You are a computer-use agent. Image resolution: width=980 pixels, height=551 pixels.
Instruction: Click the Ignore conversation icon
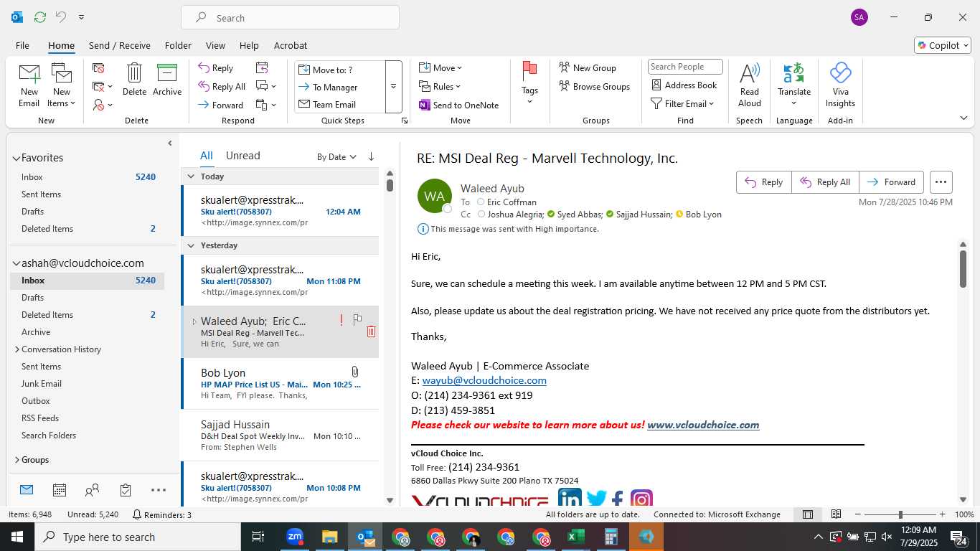98,68
